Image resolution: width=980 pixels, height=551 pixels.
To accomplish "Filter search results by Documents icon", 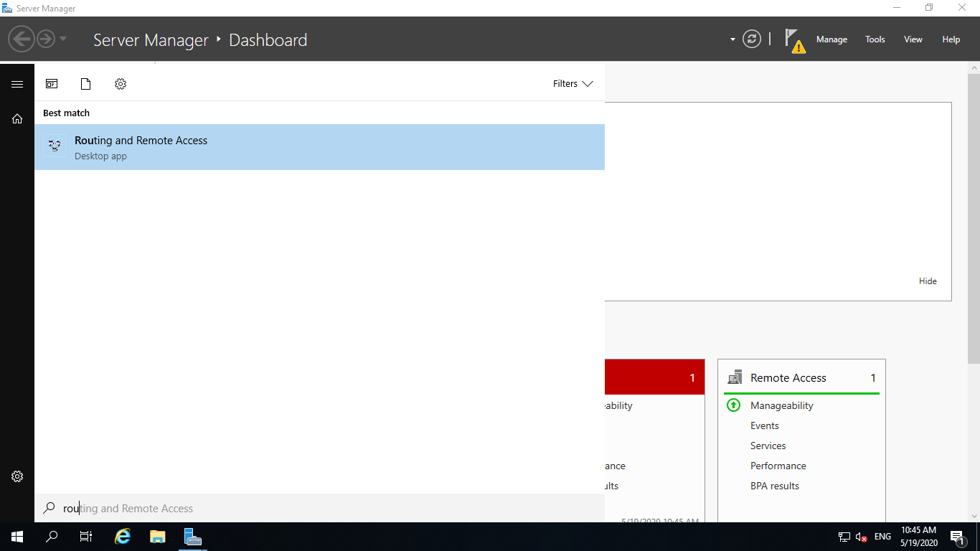I will [85, 84].
